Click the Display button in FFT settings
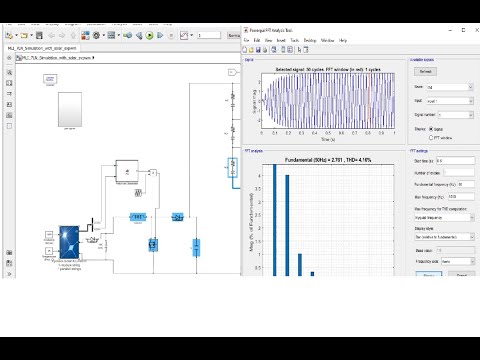This screenshot has width=480, height=360. (x=429, y=274)
